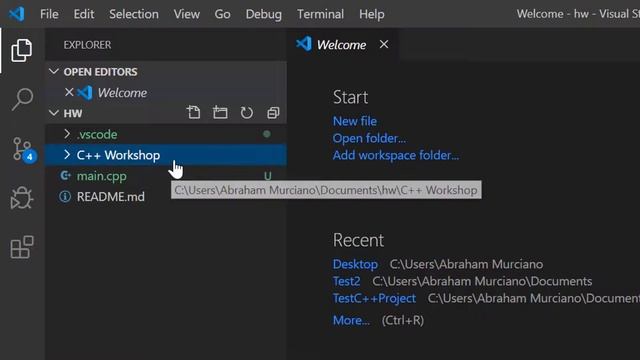Click Add workspace folder... link

point(396,156)
